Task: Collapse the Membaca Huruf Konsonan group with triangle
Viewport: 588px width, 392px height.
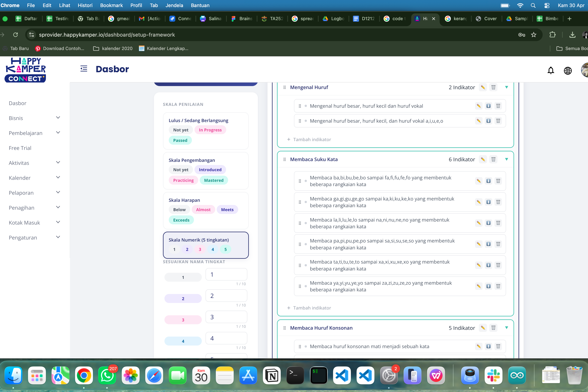Action: (506, 328)
